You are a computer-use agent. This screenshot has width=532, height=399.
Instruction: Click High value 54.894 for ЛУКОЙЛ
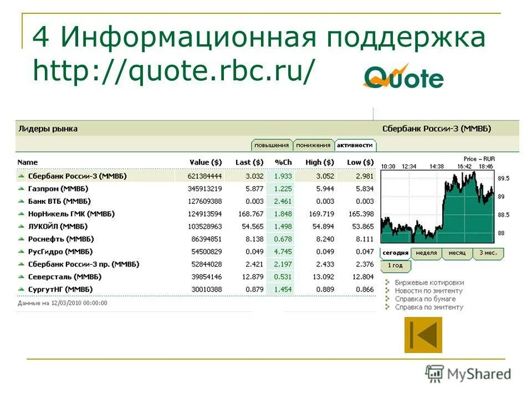[323, 226]
